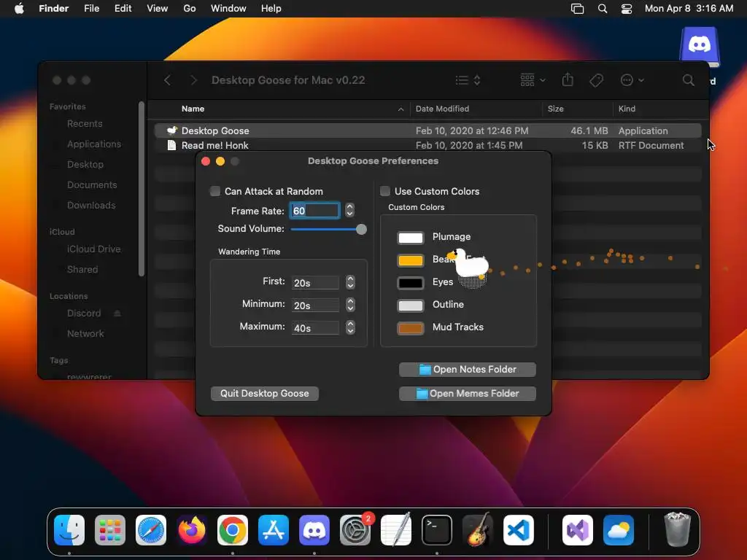This screenshot has height=560, width=747.
Task: Launch Terminal from the Dock
Action: point(437,530)
